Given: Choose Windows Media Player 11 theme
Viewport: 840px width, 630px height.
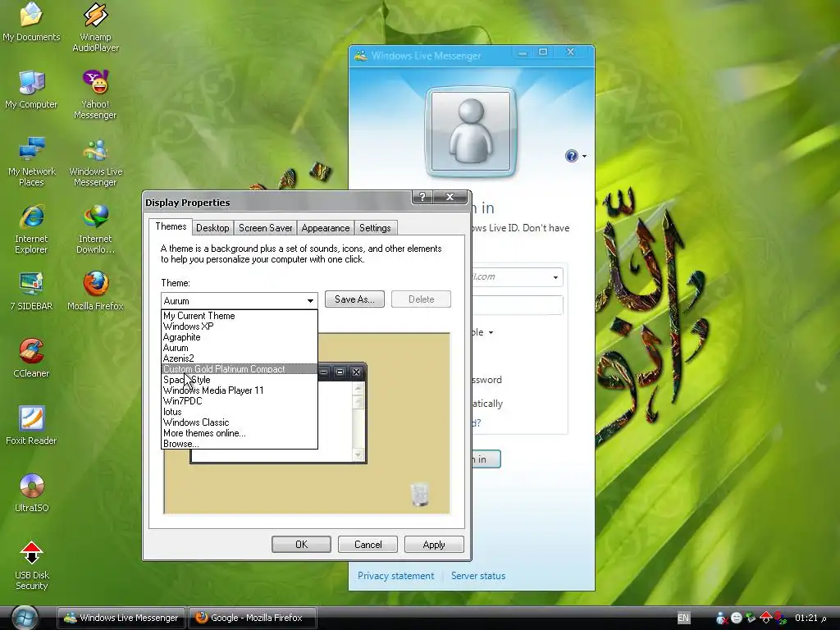Looking at the screenshot, I should pyautogui.click(x=240, y=390).
